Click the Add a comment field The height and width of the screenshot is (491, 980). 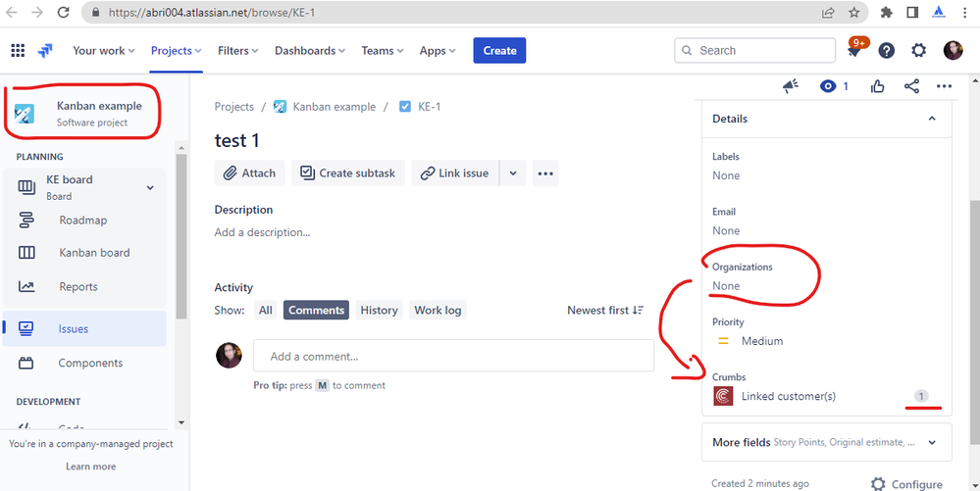454,356
